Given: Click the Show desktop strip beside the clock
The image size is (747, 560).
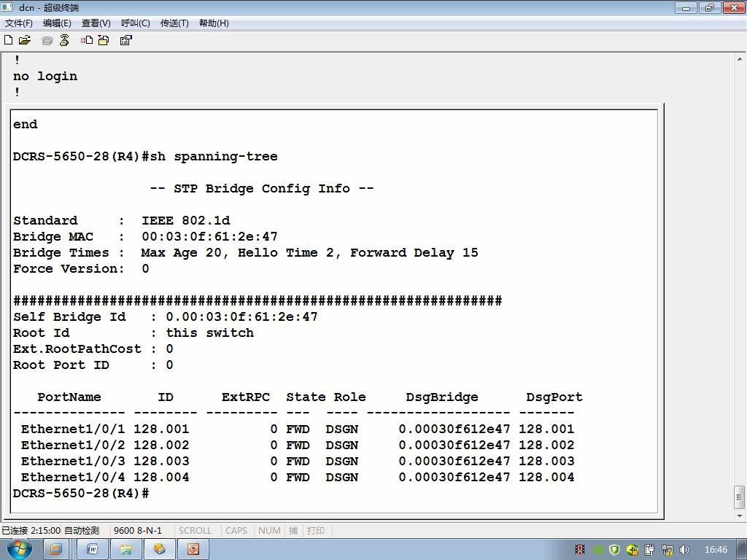Looking at the screenshot, I should 741,550.
